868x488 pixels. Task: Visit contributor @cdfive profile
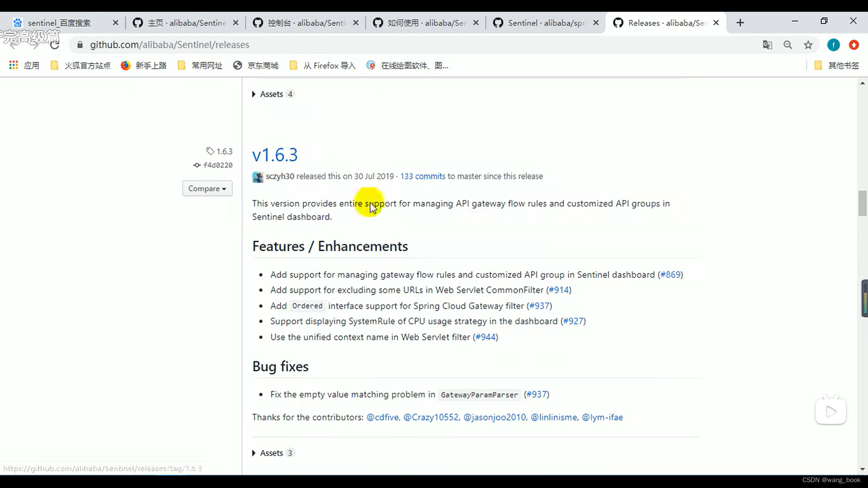(x=382, y=417)
